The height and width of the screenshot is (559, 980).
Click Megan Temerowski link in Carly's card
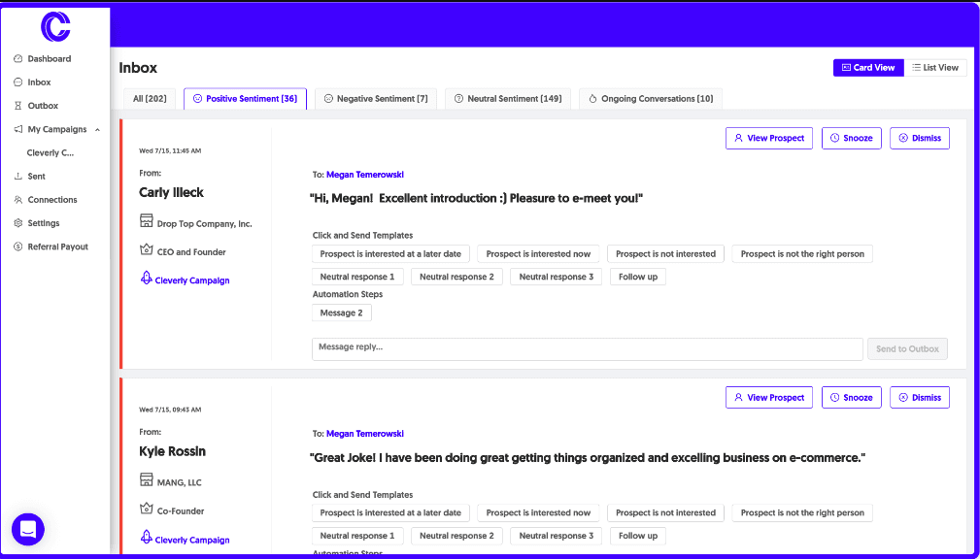click(x=365, y=175)
